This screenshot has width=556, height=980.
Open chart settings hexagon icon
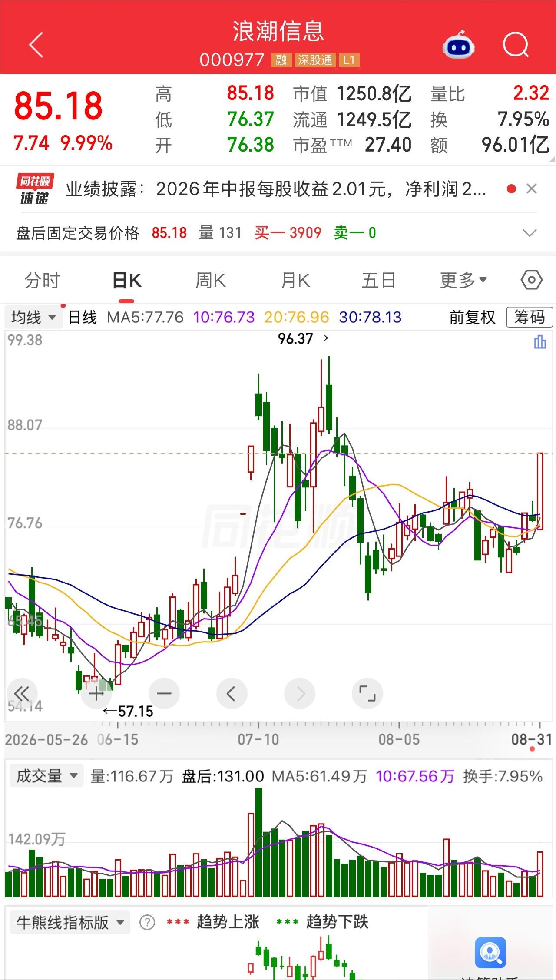pyautogui.click(x=531, y=280)
